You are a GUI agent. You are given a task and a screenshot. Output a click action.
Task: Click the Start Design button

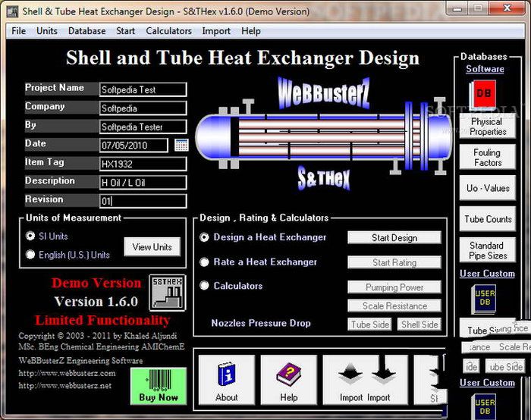coord(394,237)
